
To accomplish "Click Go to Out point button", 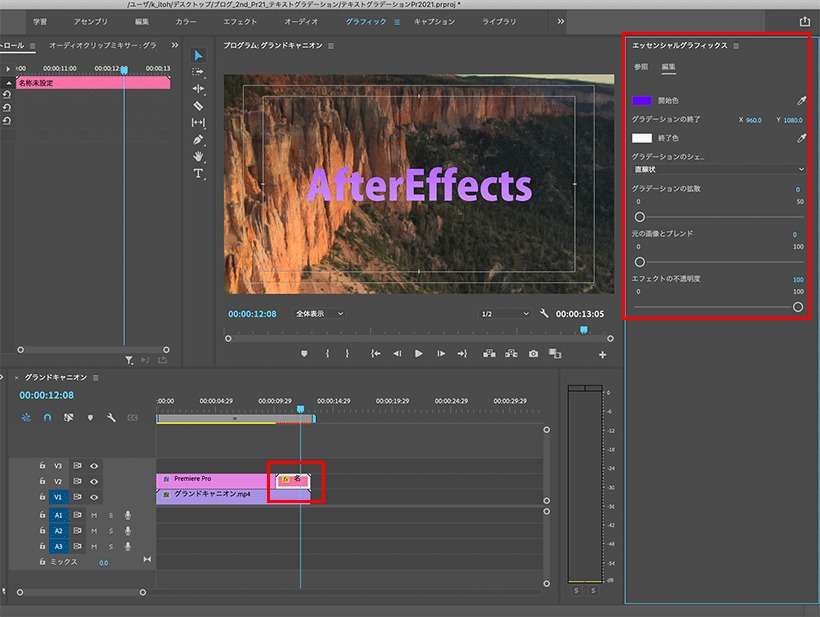I will (462, 354).
